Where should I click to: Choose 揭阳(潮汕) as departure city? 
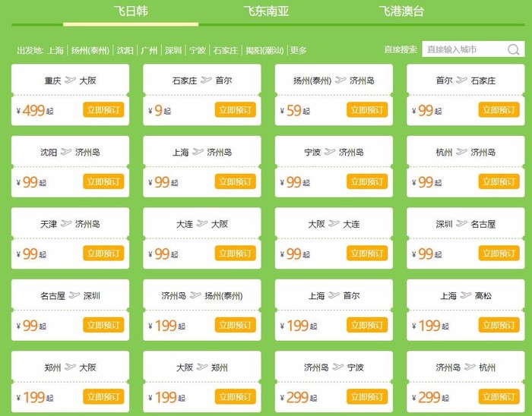[x=264, y=51]
